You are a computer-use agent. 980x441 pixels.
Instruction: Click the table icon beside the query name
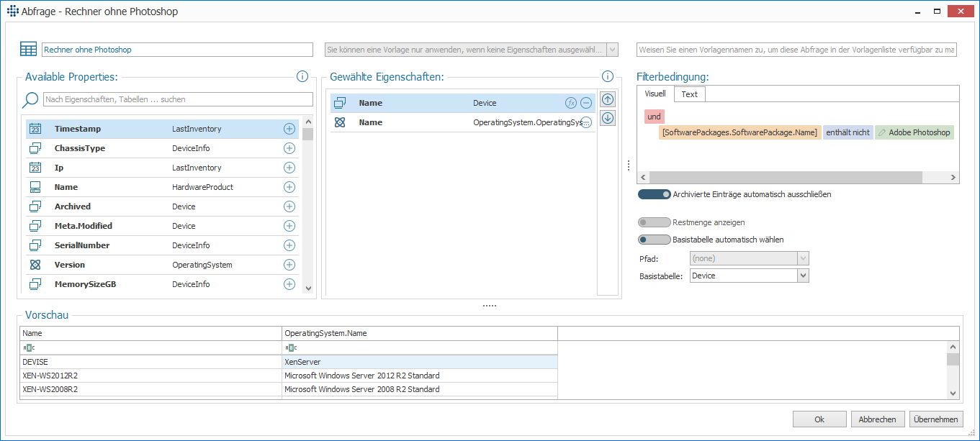28,50
